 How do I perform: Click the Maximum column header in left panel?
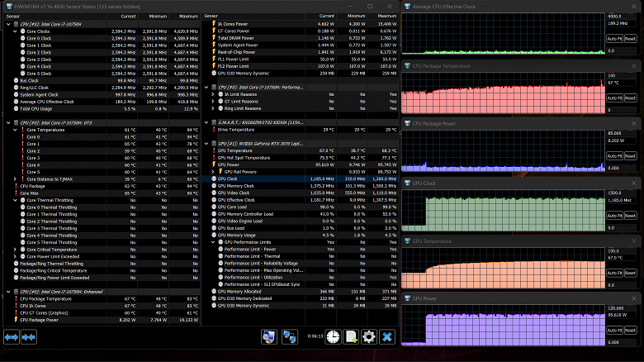188,16
